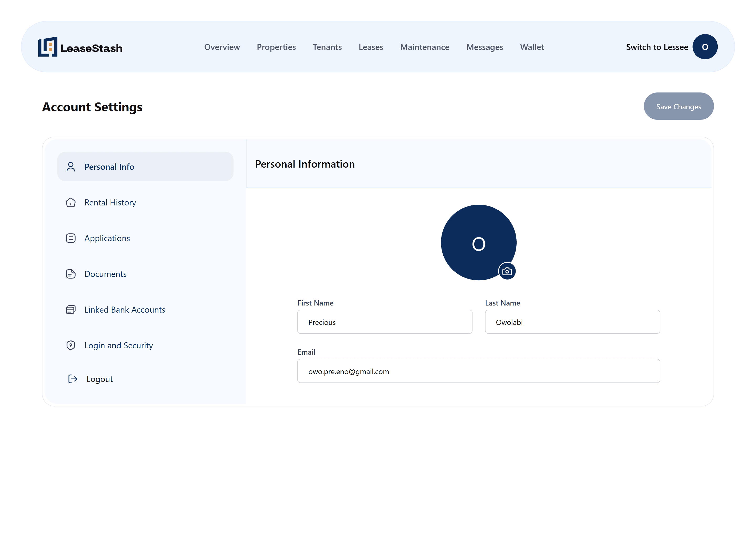Select the Personal Info tab
The width and height of the screenshot is (756, 538).
coord(145,167)
